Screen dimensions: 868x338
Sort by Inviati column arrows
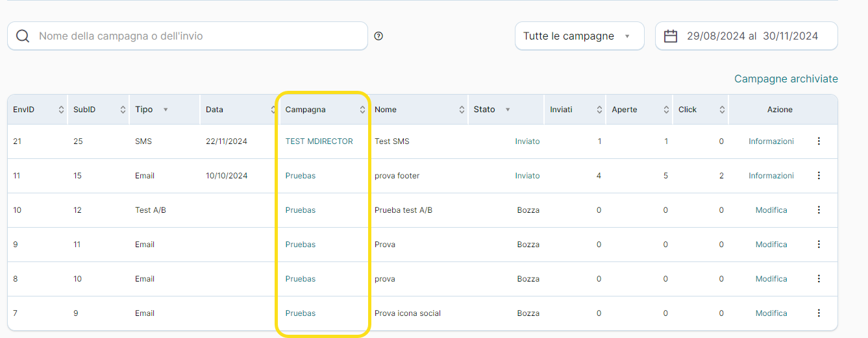tap(599, 110)
